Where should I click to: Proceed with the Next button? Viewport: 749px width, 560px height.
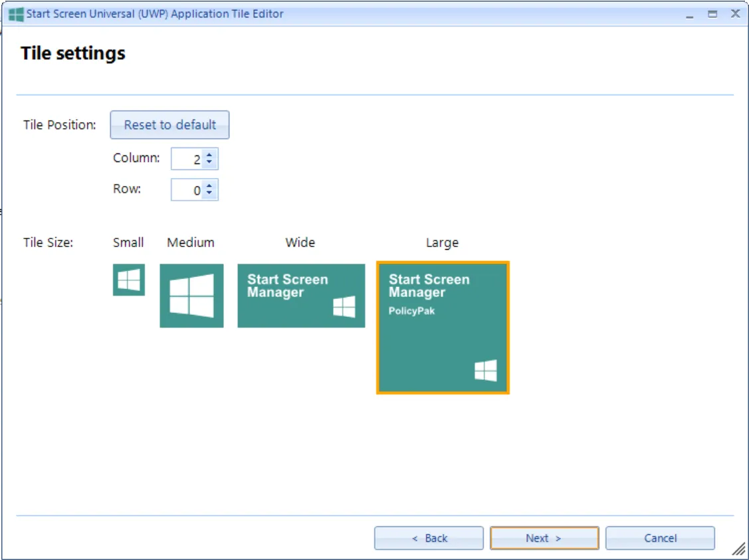544,538
